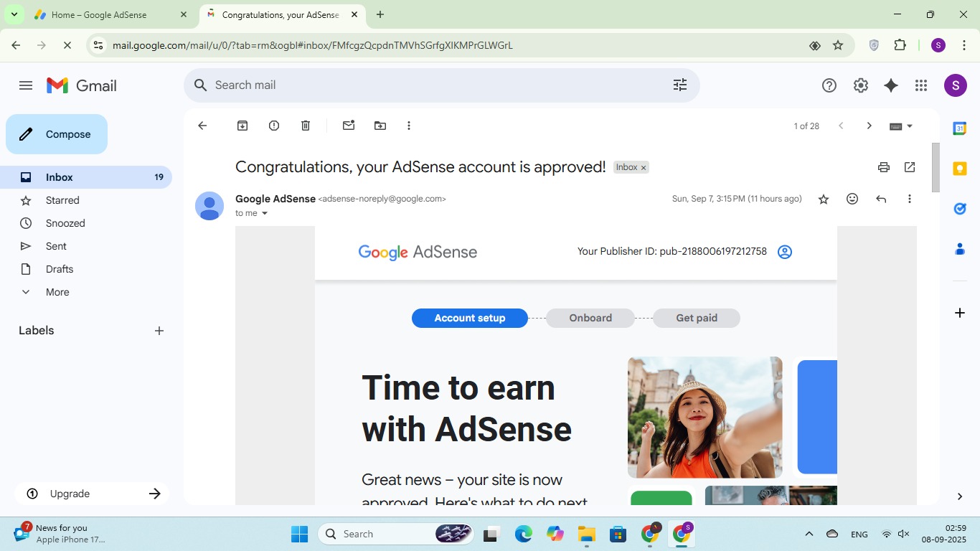
Task: Bookmark this page with the star
Action: point(838,45)
